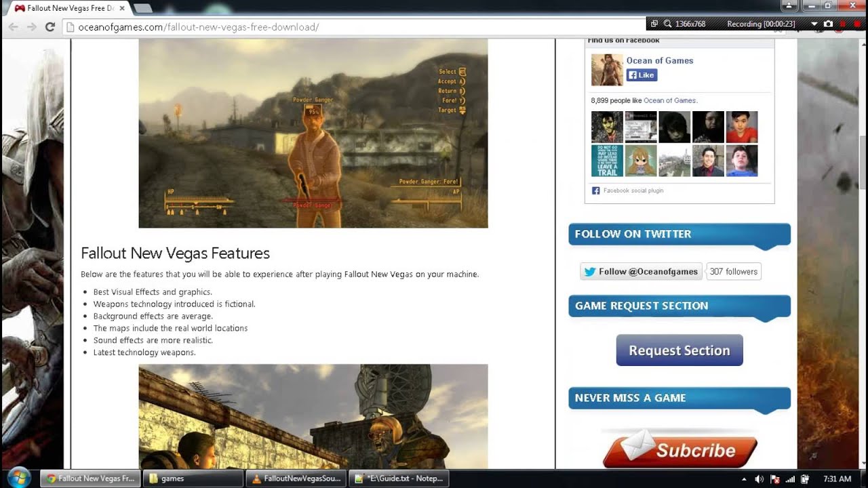
Task: Open Action Center flag tray icon
Action: 775,479
